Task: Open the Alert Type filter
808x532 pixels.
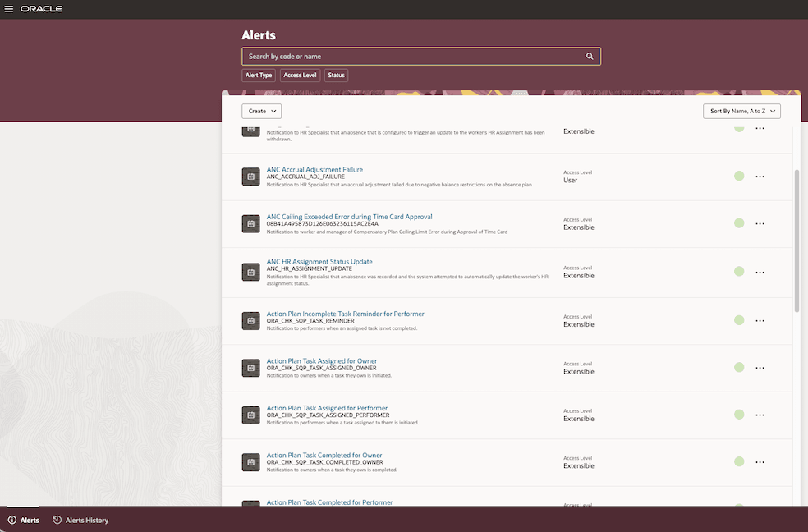Action: click(x=259, y=76)
